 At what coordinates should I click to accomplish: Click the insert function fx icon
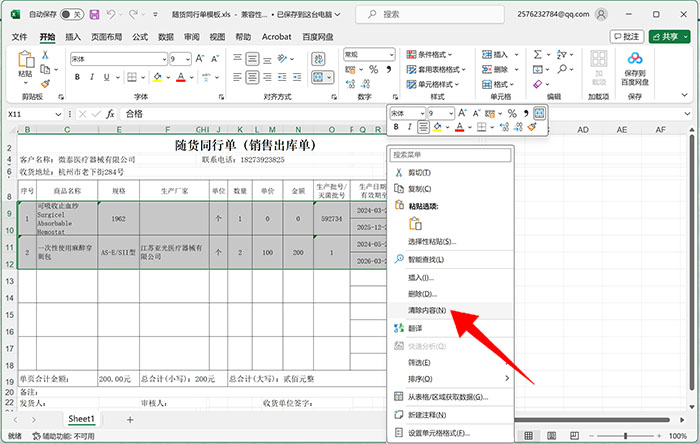tap(110, 114)
